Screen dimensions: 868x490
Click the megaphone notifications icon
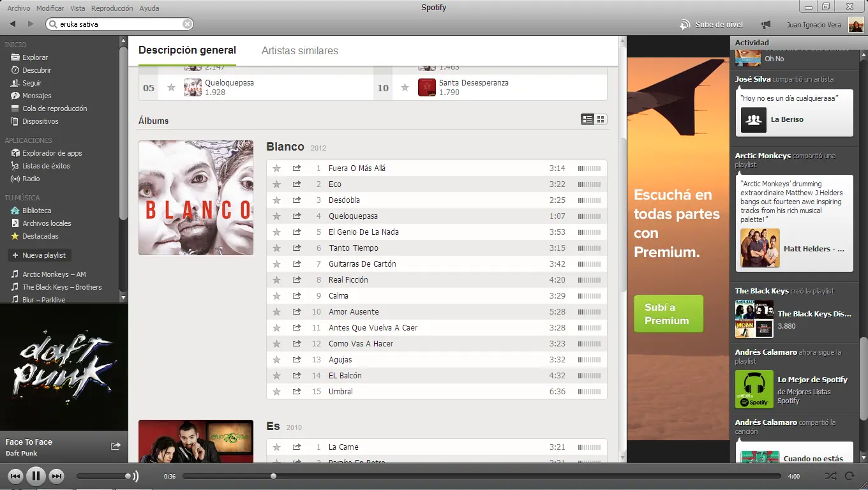766,25
